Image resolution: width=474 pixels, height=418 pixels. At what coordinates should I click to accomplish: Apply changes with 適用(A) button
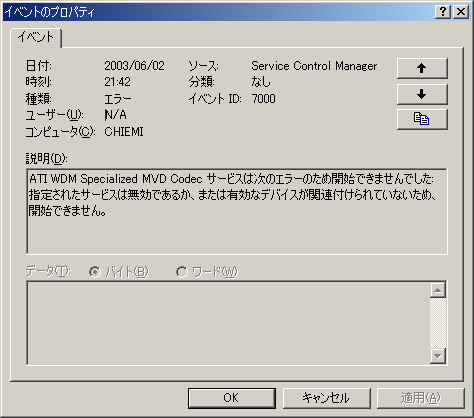[421, 398]
